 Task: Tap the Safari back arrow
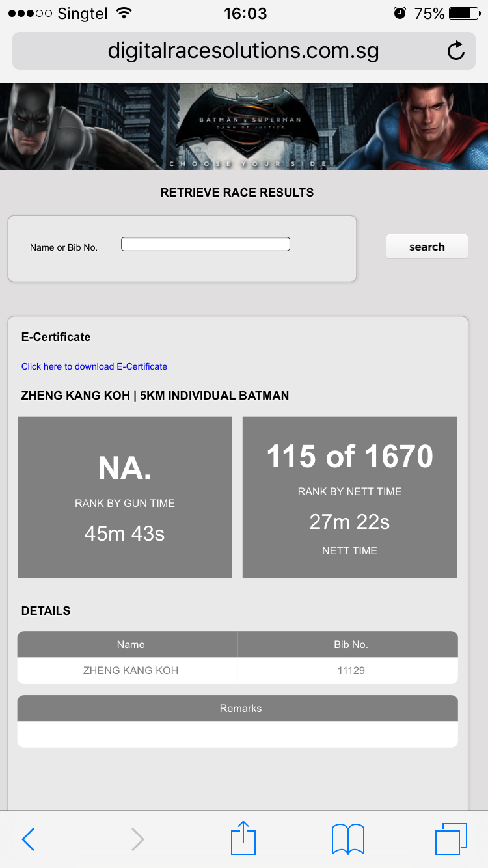[28, 839]
